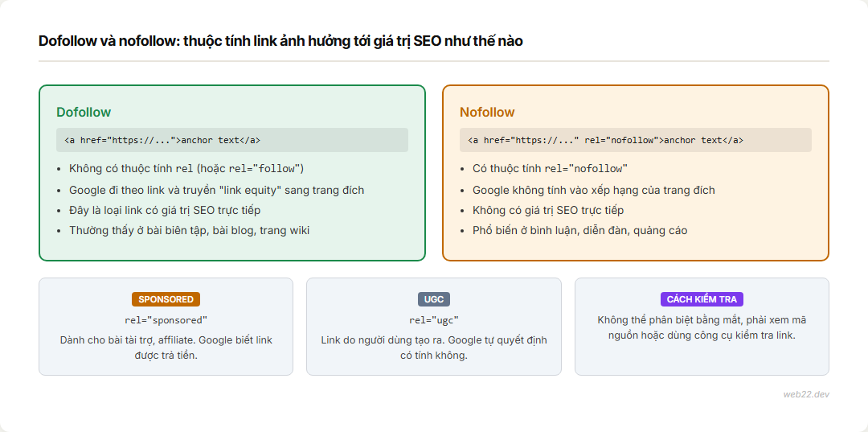Click bullet about truyền "link equity"
Viewport: 868px width, 432px height.
coord(216,190)
